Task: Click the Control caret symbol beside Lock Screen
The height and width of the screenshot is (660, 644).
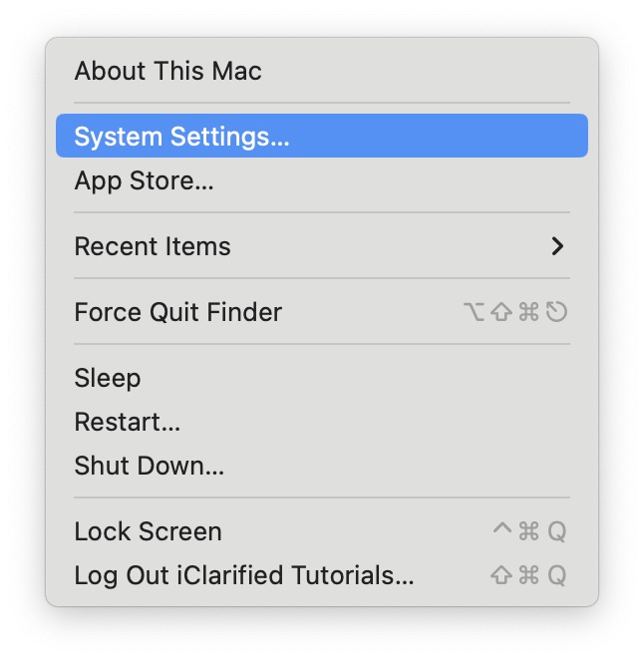Action: (502, 529)
